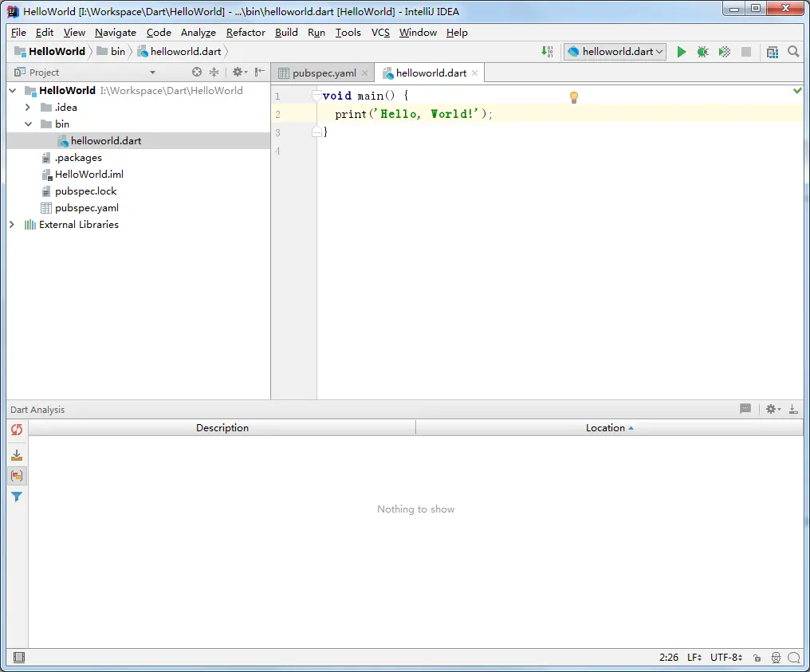This screenshot has width=810, height=672.
Task: Open the Run menu
Action: point(317,33)
